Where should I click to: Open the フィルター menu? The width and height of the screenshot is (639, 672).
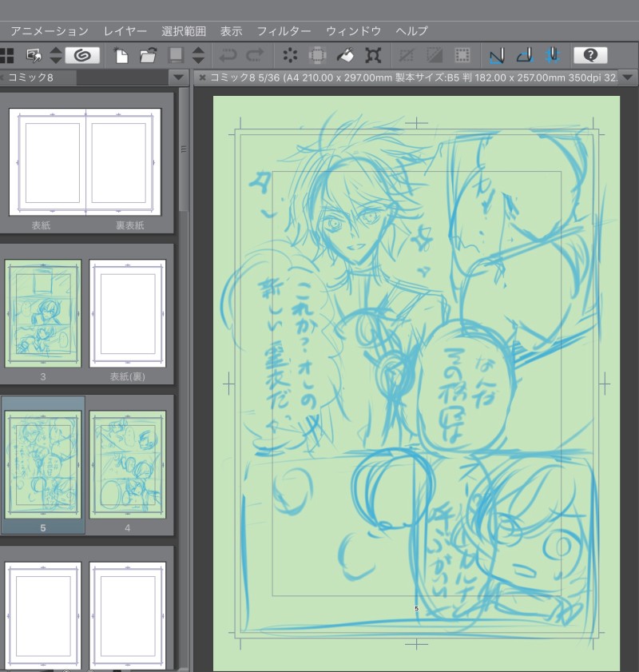click(284, 31)
